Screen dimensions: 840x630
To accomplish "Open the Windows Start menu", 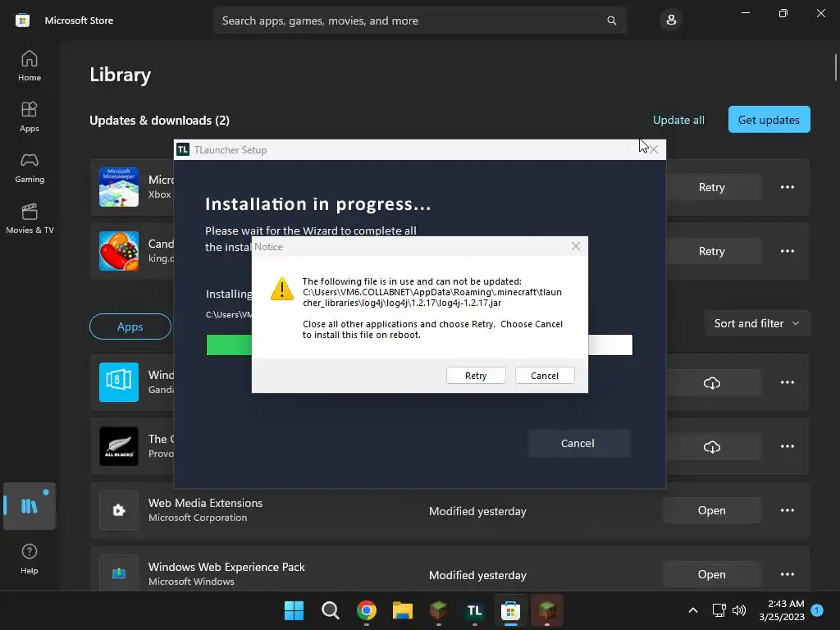I will 294,610.
